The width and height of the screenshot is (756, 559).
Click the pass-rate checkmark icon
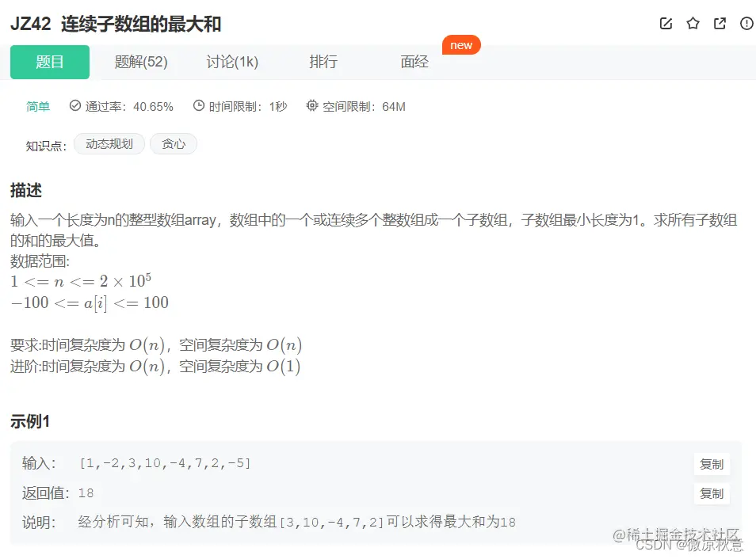click(74, 107)
